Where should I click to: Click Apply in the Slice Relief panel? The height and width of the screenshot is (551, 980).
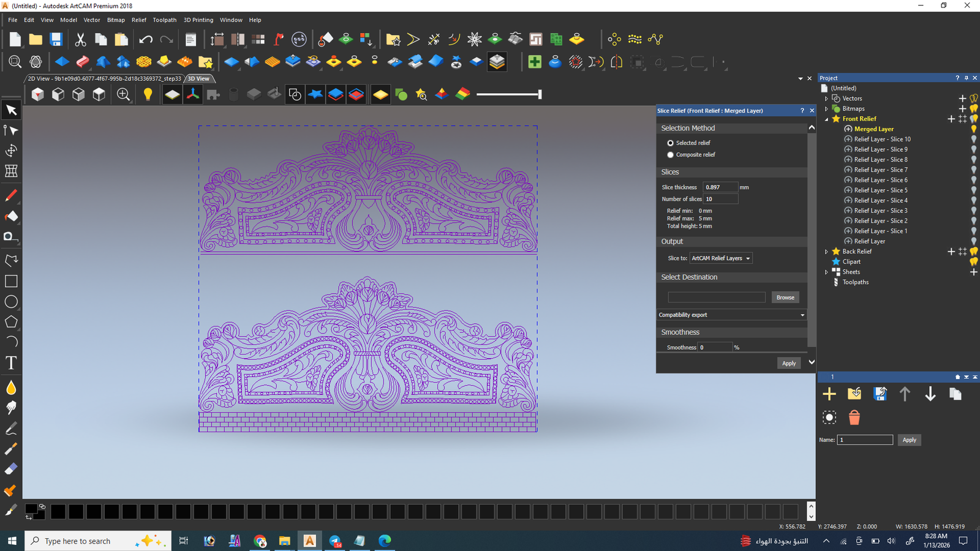click(788, 363)
